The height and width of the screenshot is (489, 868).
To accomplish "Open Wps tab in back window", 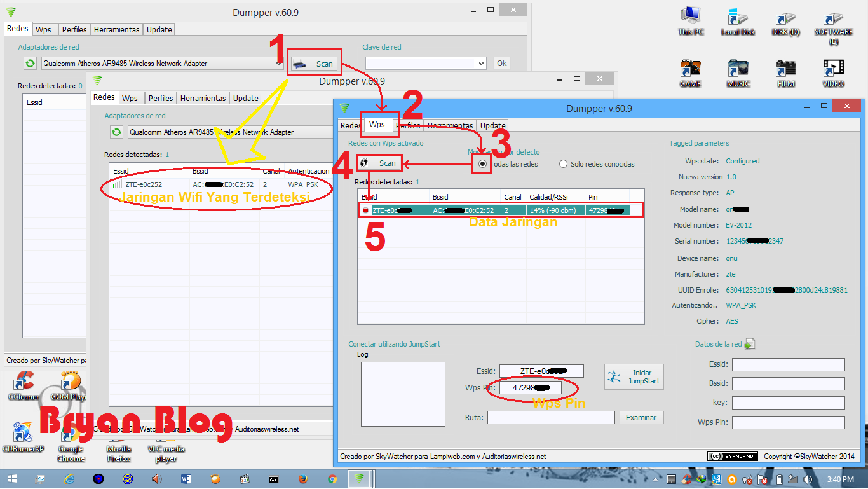I will tap(43, 29).
